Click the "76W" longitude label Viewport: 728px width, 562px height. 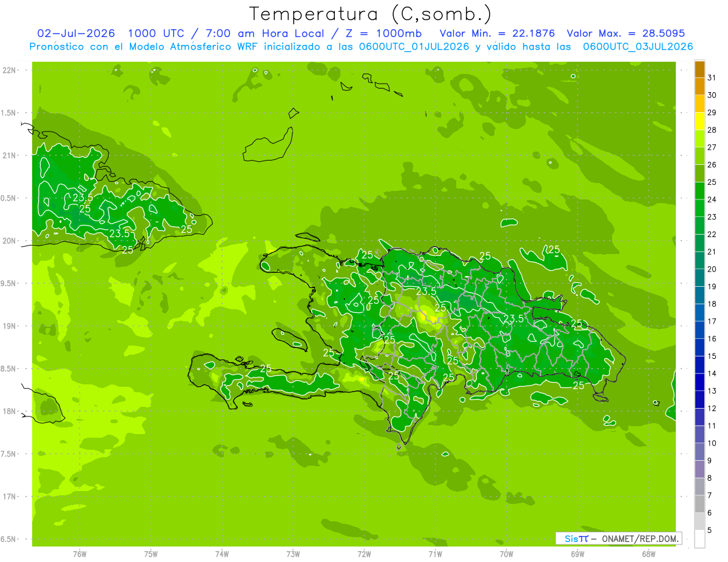pos(79,554)
